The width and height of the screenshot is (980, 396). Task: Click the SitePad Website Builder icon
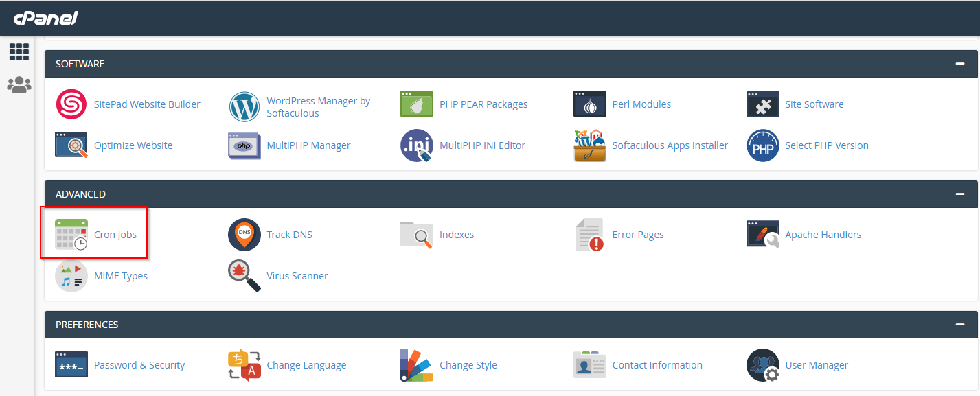71,104
